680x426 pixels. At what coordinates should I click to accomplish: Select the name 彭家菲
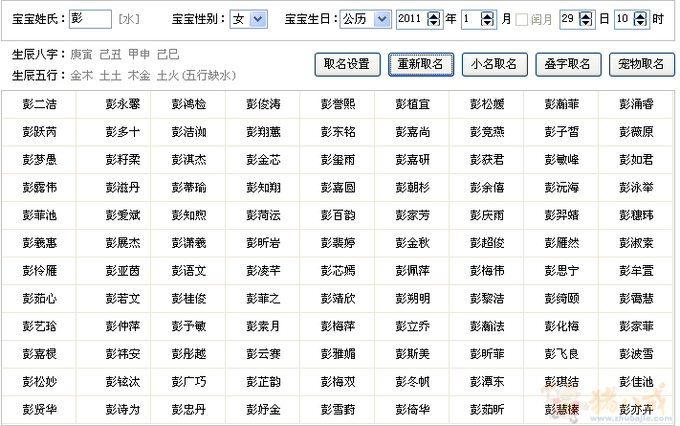point(636,326)
